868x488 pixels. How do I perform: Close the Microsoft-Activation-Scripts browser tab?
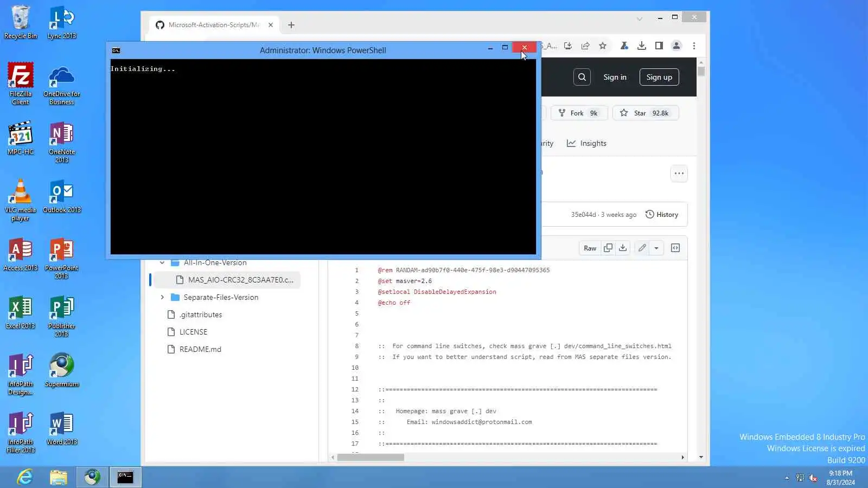pyautogui.click(x=271, y=25)
